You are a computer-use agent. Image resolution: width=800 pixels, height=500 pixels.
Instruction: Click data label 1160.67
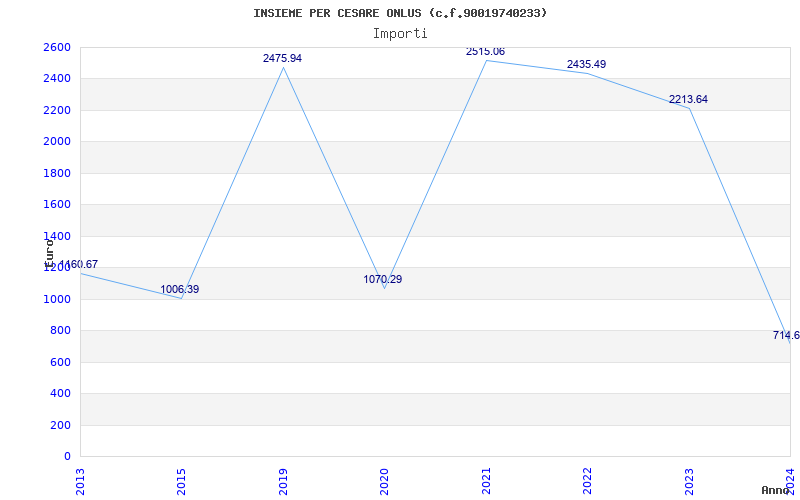tap(79, 264)
